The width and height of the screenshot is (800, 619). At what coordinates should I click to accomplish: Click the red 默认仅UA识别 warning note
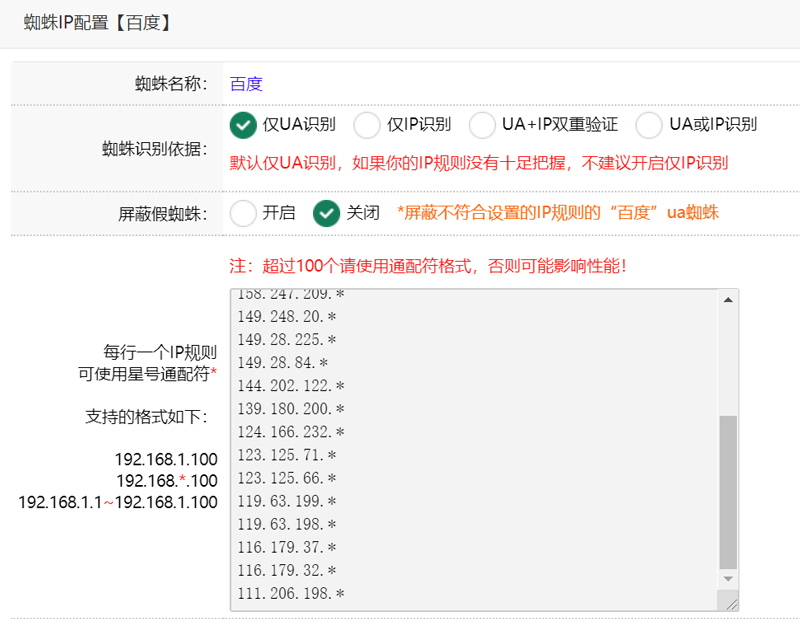pyautogui.click(x=479, y=163)
